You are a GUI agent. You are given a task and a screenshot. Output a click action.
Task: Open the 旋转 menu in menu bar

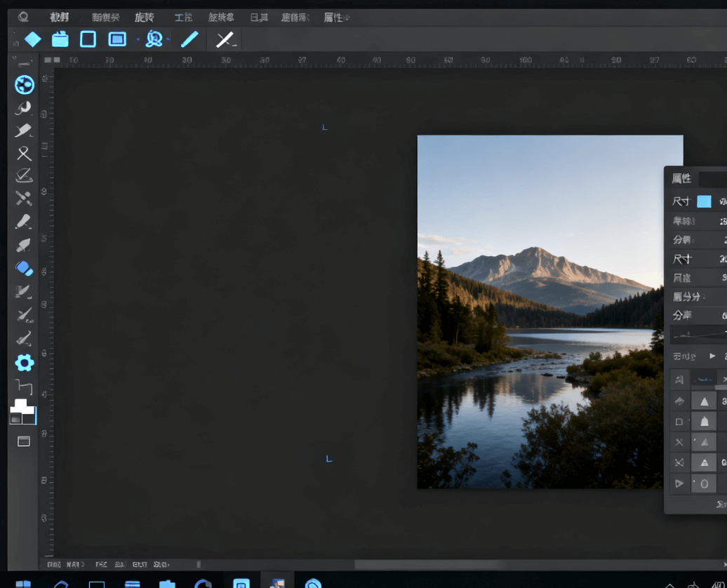click(x=144, y=18)
